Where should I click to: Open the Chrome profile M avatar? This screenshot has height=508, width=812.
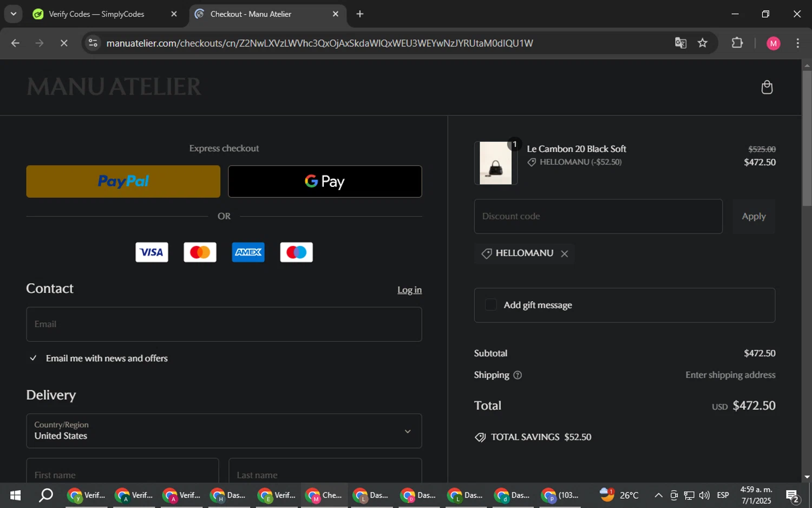coord(774,43)
